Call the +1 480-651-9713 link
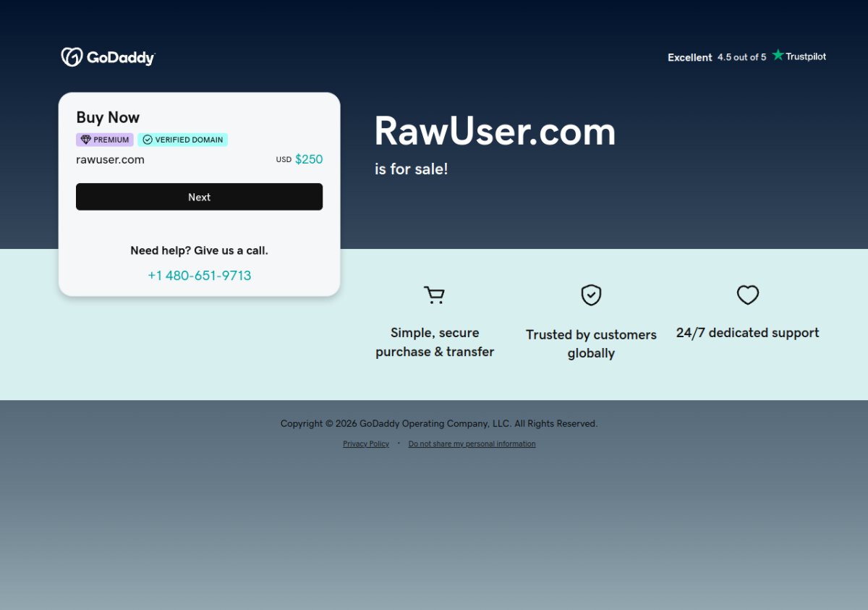 point(200,276)
